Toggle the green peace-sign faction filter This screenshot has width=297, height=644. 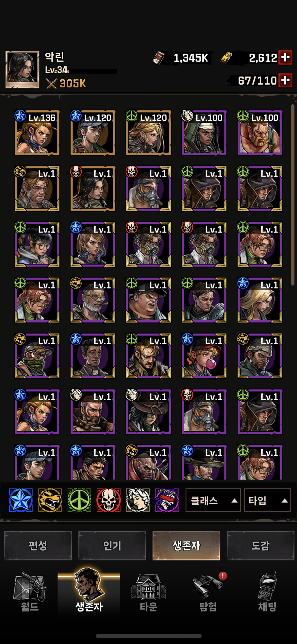coord(79,500)
